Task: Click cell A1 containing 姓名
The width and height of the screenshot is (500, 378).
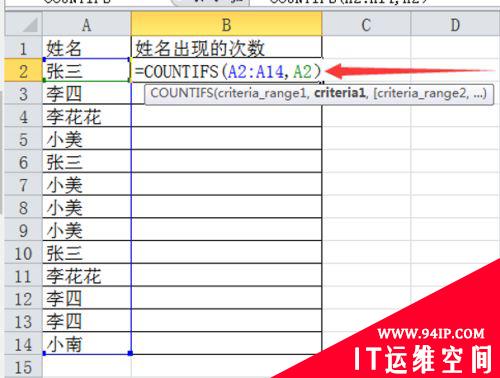Action: coord(87,48)
